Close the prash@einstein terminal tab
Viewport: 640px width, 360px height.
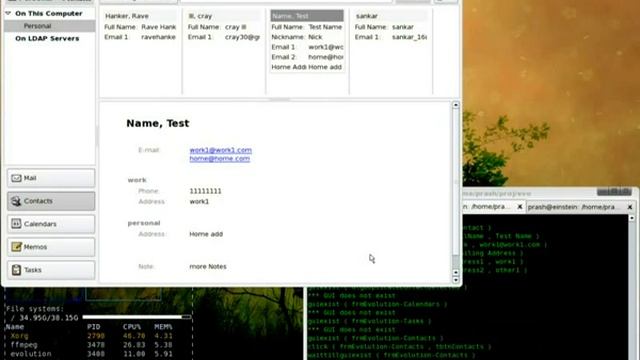tap(630, 207)
